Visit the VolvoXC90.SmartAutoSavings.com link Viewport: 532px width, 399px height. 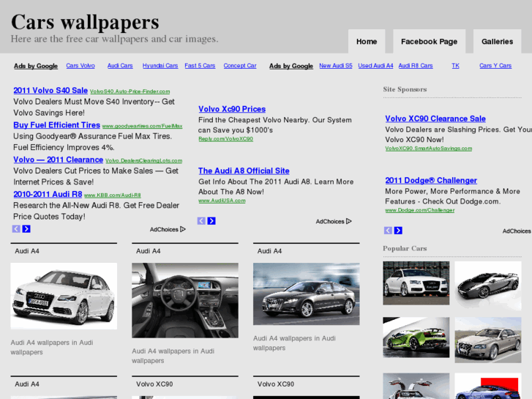click(429, 149)
